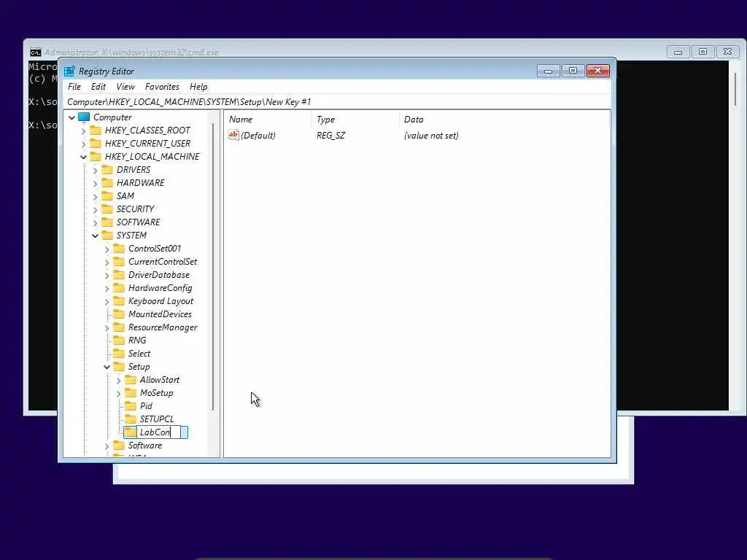Screen dimensions: 747x560
Task: Open the Help menu
Action: [x=198, y=87]
